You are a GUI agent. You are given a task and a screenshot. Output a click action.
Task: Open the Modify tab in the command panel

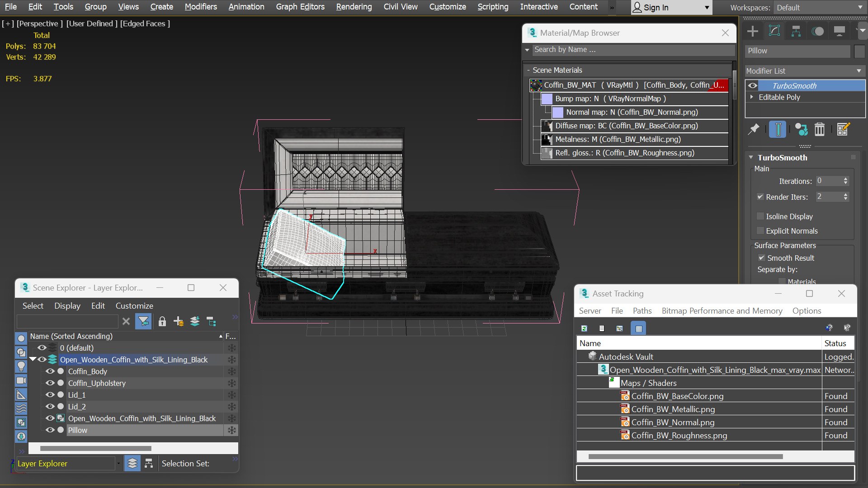pyautogui.click(x=774, y=31)
